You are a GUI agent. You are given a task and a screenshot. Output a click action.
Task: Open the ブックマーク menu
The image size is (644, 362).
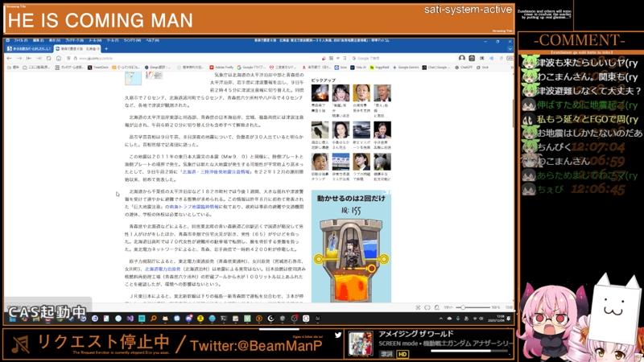pyautogui.click(x=75, y=41)
